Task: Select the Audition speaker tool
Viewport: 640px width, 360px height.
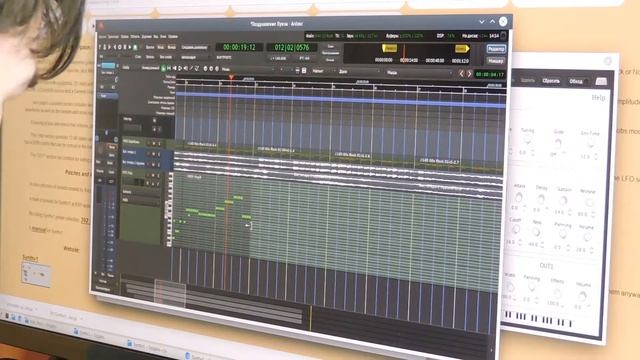Action: coord(185,69)
